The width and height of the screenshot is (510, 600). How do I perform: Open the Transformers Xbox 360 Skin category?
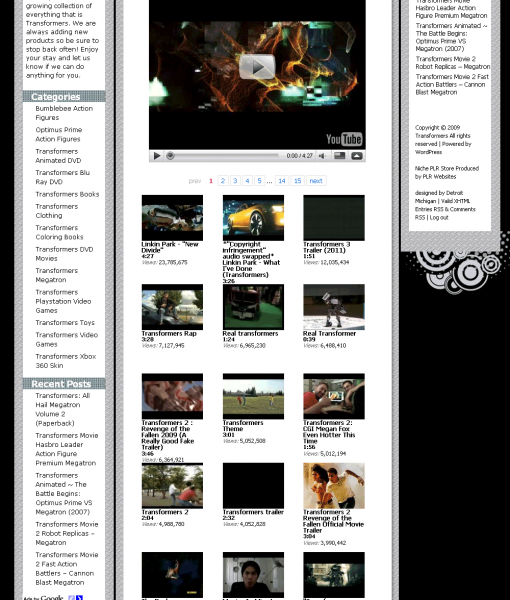coord(65,361)
